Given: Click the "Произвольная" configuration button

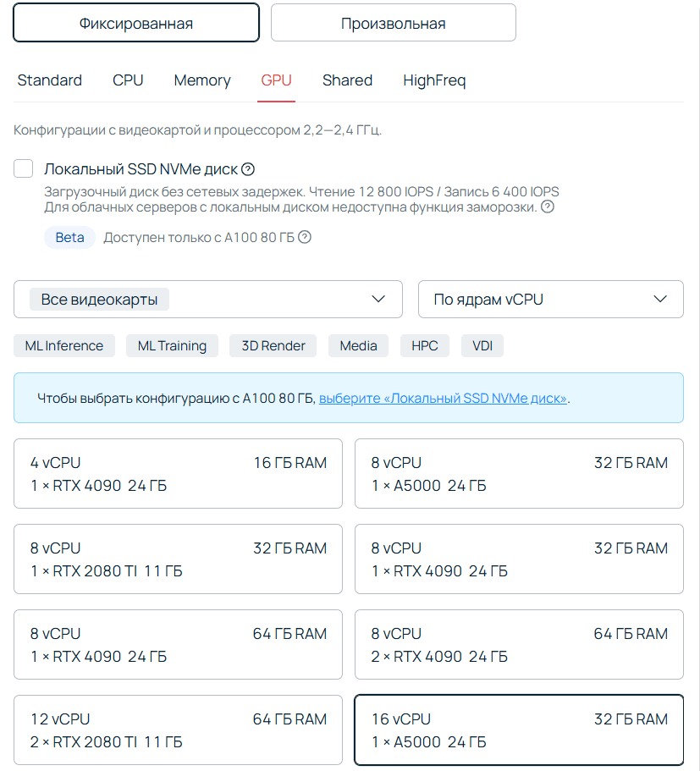Looking at the screenshot, I should coord(393,23).
